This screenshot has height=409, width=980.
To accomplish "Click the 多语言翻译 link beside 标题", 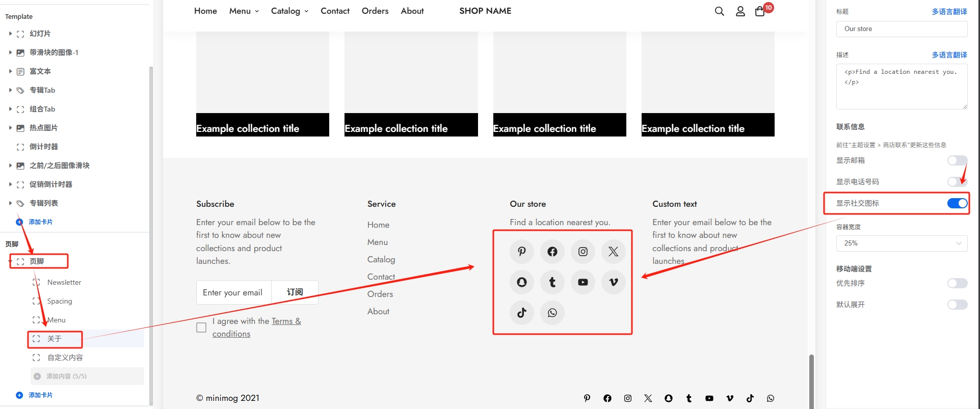I will point(949,12).
